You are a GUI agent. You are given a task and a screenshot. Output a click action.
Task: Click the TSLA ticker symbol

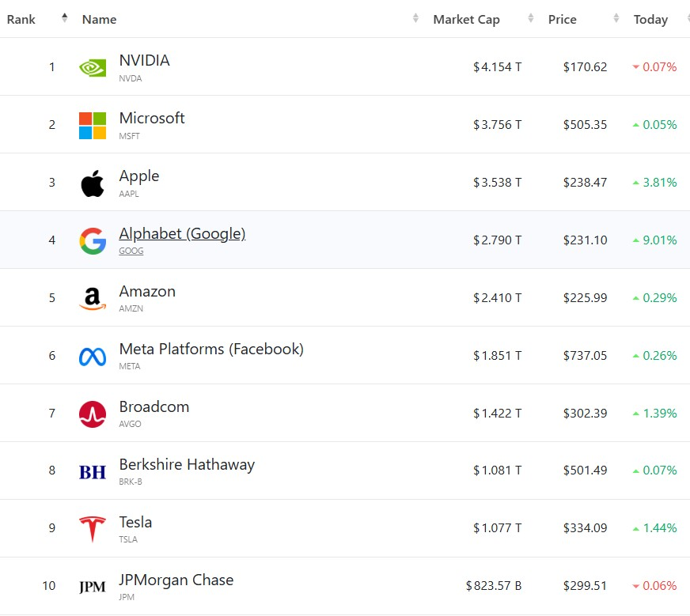pos(128,539)
